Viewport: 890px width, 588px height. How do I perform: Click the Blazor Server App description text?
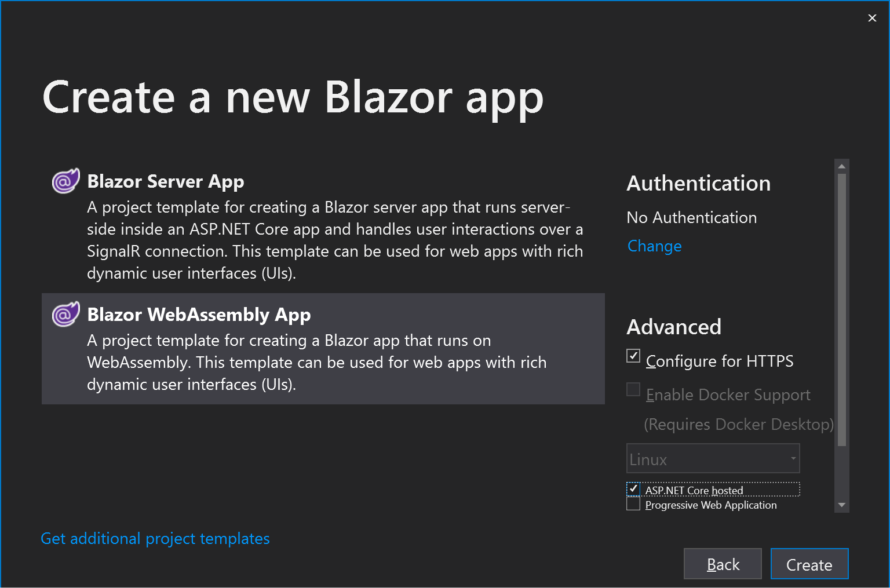pos(335,240)
